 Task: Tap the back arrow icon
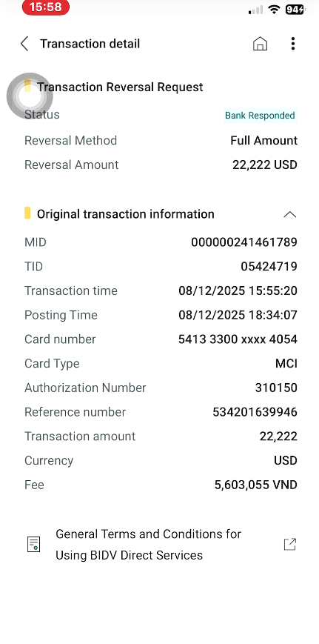pyautogui.click(x=24, y=44)
